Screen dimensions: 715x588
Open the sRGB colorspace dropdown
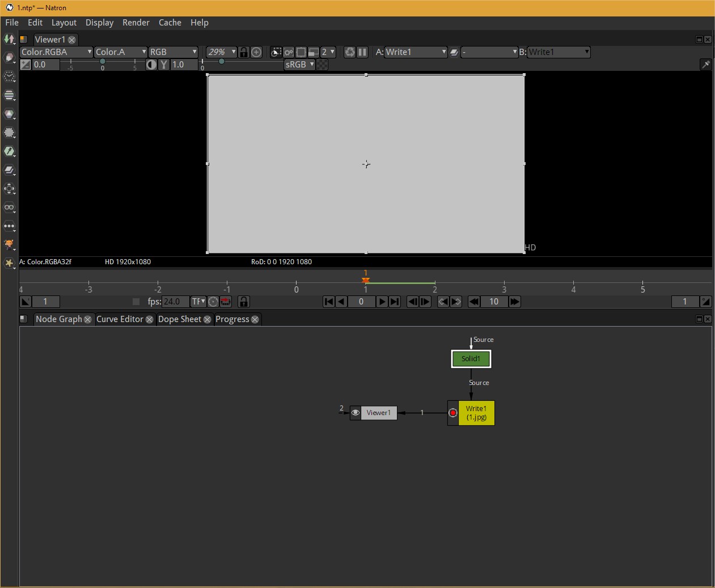[299, 65]
